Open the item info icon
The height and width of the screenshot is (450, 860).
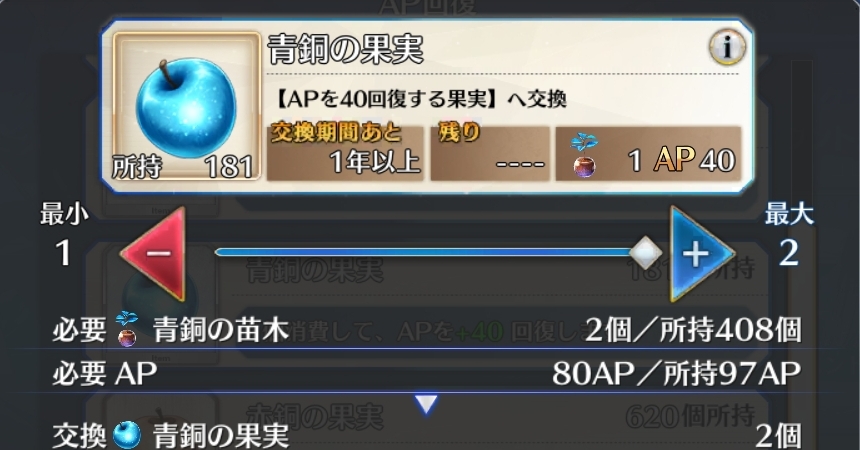pos(727,48)
